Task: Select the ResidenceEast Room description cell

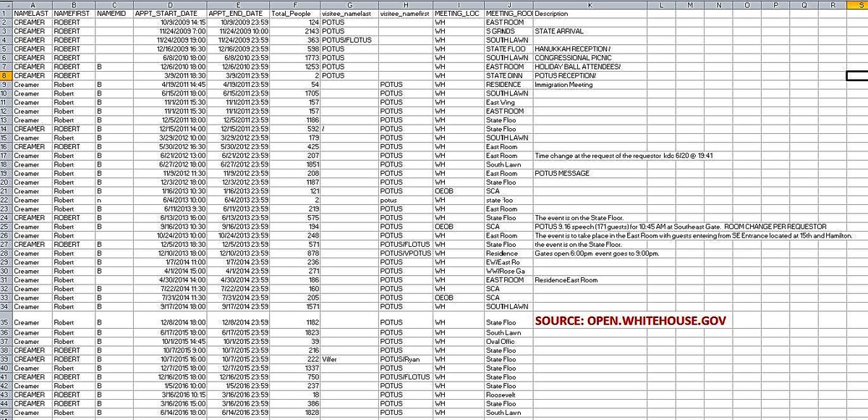Action: (x=590, y=280)
